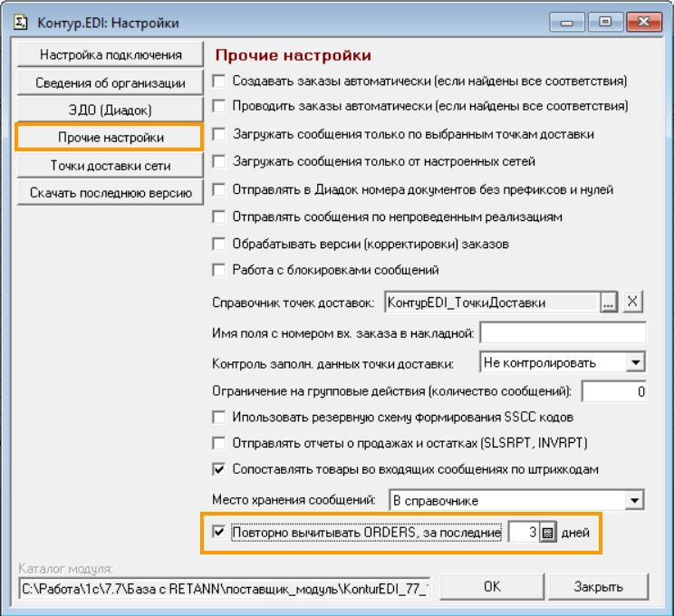The height and width of the screenshot is (616, 674).
Task: Open calculator button next to days field
Action: click(x=547, y=533)
